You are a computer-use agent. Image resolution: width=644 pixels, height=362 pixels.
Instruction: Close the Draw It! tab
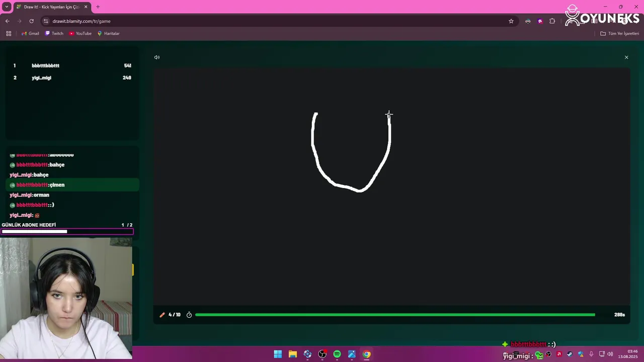86,7
